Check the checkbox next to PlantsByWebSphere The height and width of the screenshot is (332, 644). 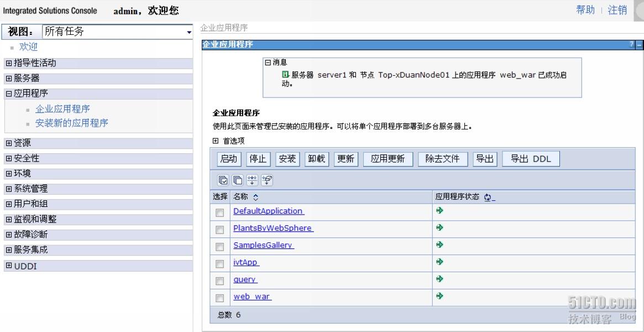click(219, 229)
